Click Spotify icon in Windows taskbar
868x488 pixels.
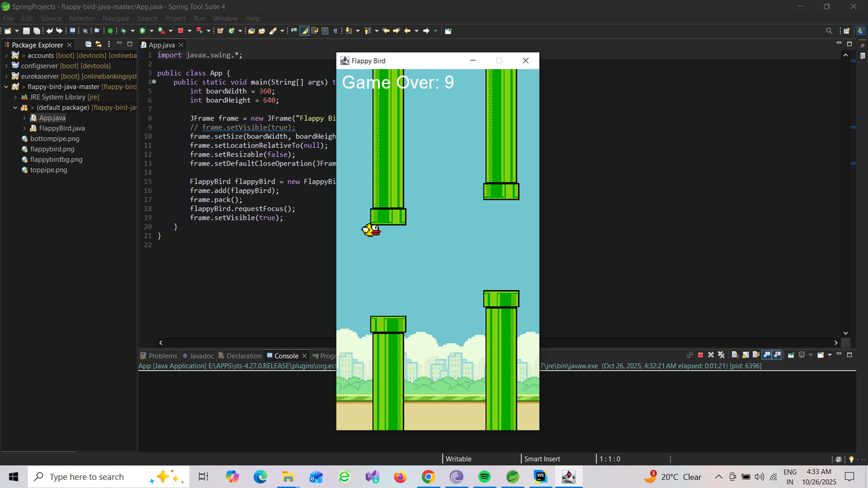[484, 477]
